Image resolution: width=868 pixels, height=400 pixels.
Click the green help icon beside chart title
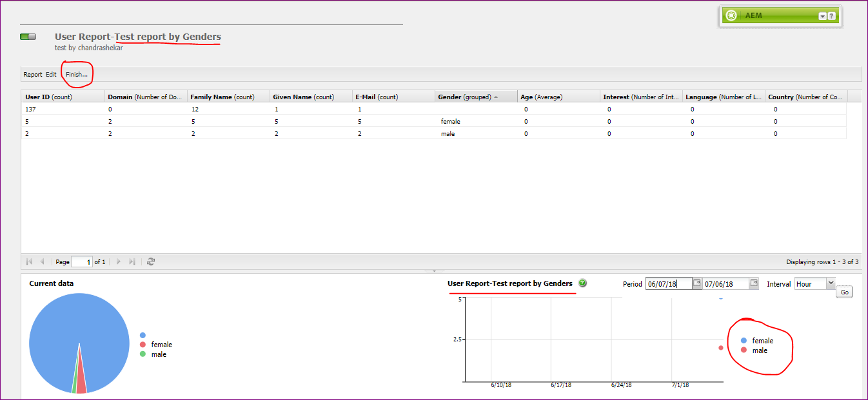(582, 283)
